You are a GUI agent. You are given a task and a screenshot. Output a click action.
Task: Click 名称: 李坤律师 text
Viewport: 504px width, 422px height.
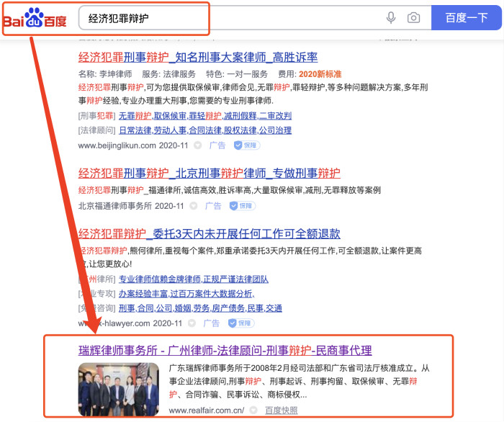[105, 74]
